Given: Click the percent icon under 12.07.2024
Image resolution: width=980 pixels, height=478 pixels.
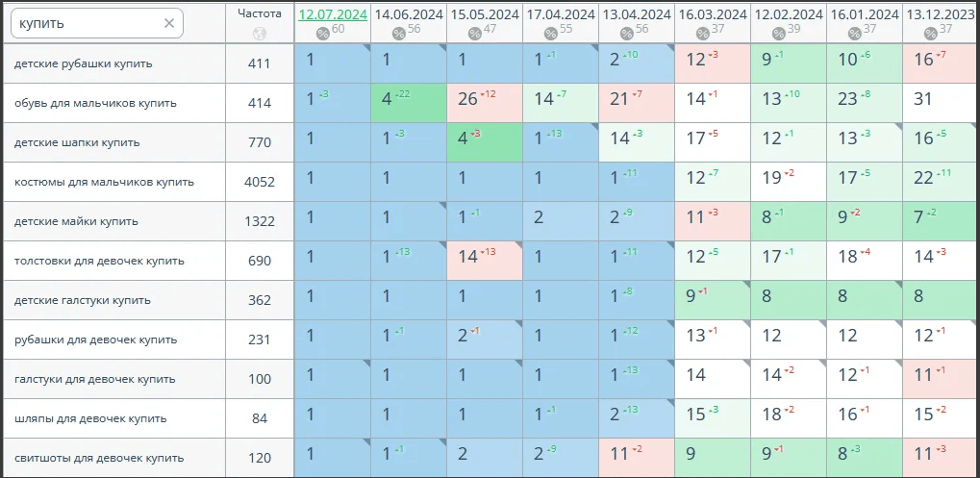Looking at the screenshot, I should click(324, 34).
